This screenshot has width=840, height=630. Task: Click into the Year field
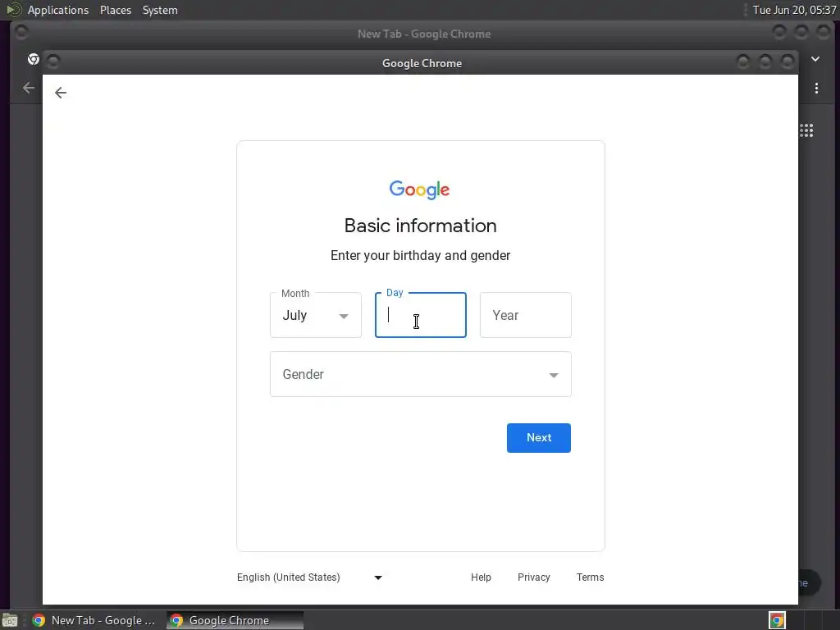pos(526,315)
